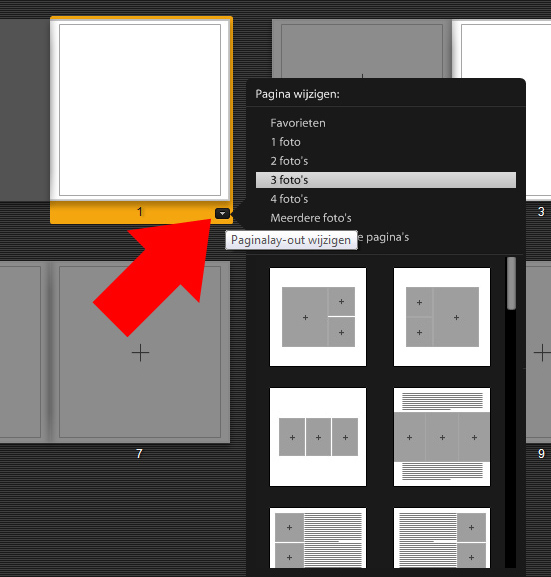Click the plus sign on page 7

coord(140,353)
